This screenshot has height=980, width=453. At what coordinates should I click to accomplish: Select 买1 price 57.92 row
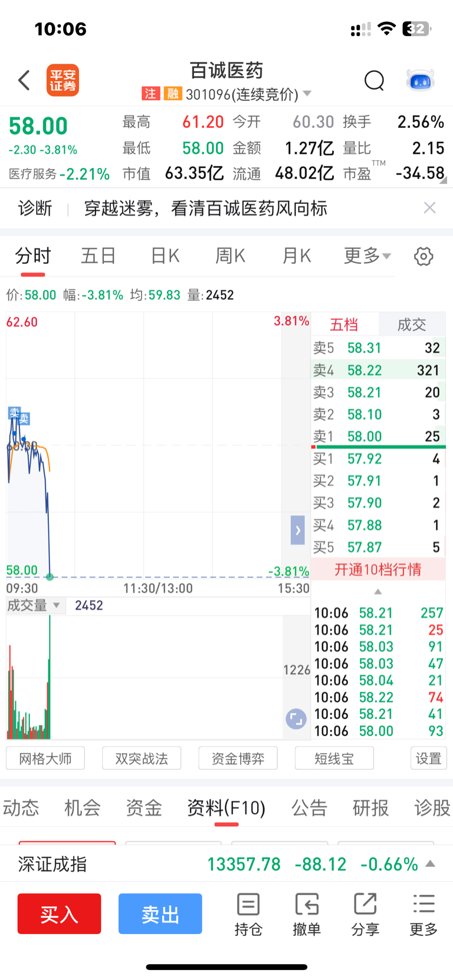coord(378,458)
